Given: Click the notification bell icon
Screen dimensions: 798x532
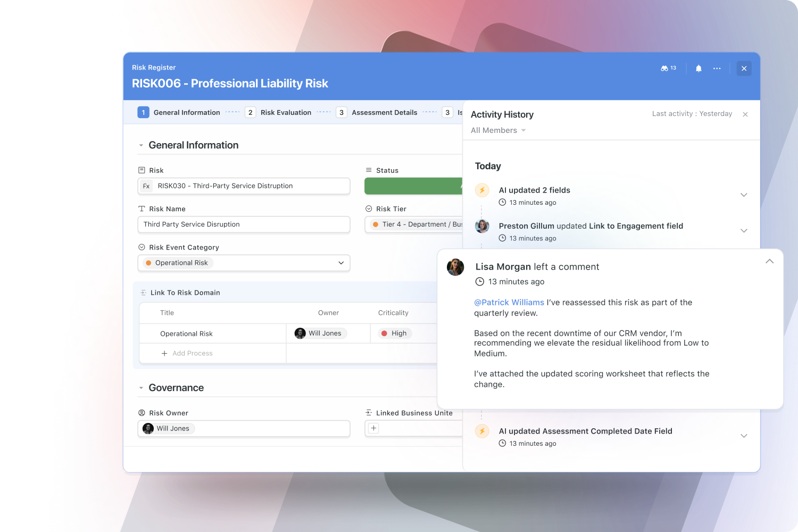Looking at the screenshot, I should point(699,68).
